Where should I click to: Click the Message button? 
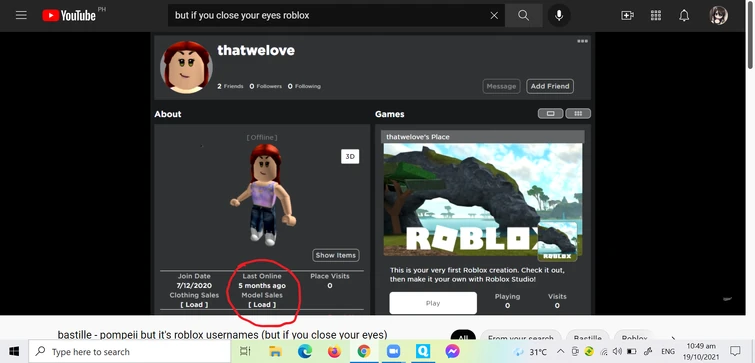pyautogui.click(x=501, y=86)
